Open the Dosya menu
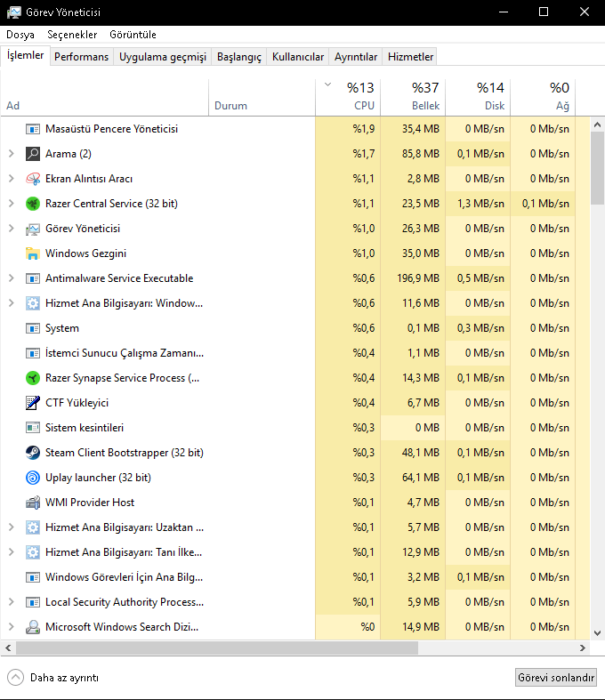605x700 pixels. pyautogui.click(x=20, y=35)
